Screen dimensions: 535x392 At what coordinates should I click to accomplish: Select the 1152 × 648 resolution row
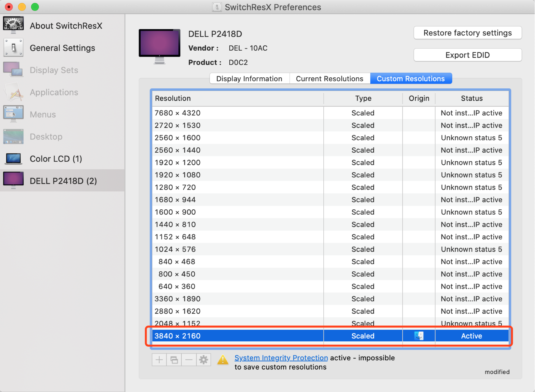330,237
